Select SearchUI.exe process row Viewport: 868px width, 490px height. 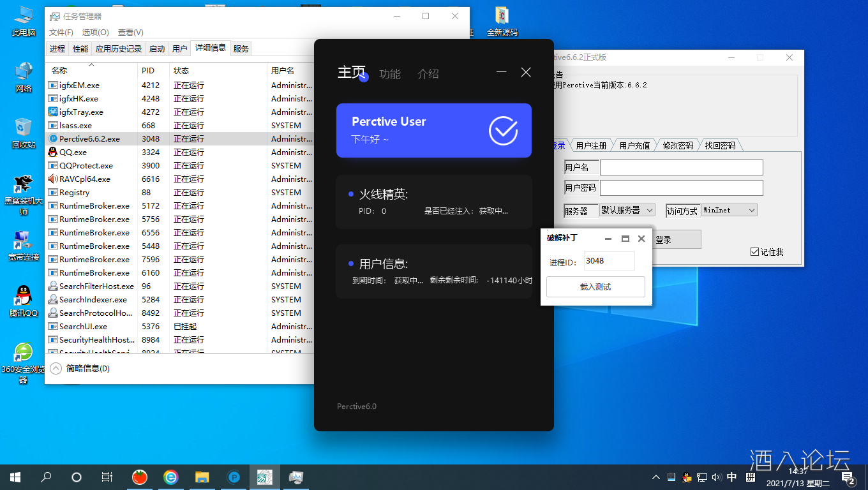coord(181,326)
